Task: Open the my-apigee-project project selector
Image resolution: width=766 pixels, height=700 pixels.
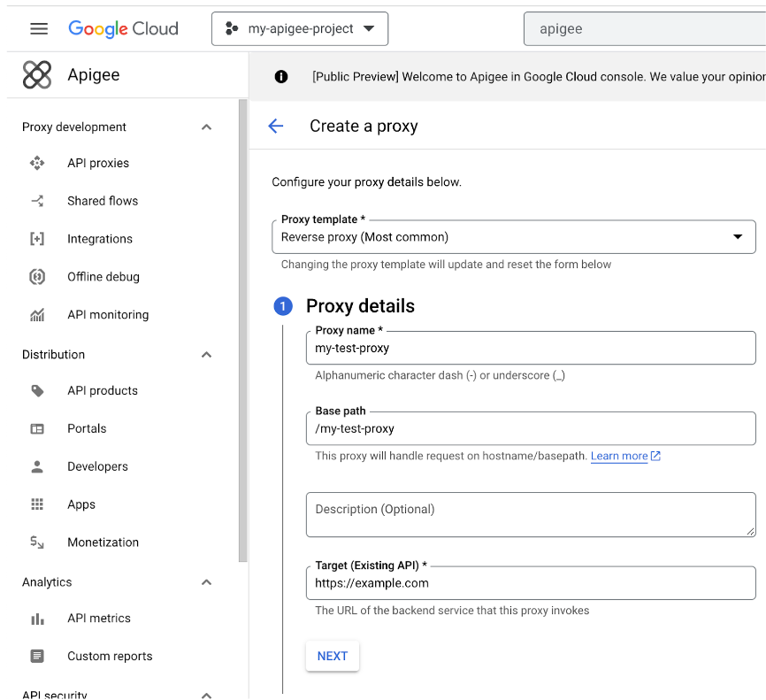Action: pos(298,28)
